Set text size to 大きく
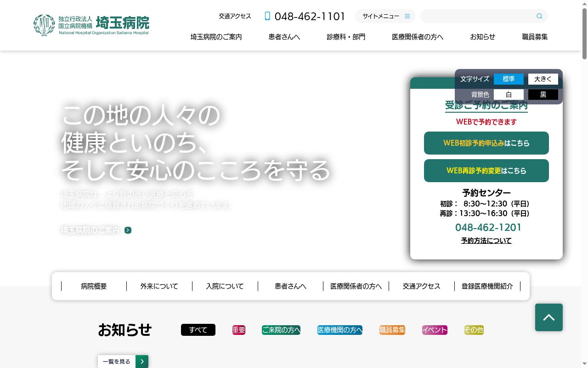Viewport: 588px width, 368px height. [x=543, y=79]
